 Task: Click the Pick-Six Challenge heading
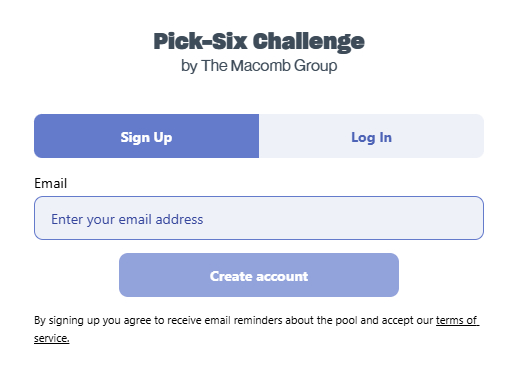[259, 42]
